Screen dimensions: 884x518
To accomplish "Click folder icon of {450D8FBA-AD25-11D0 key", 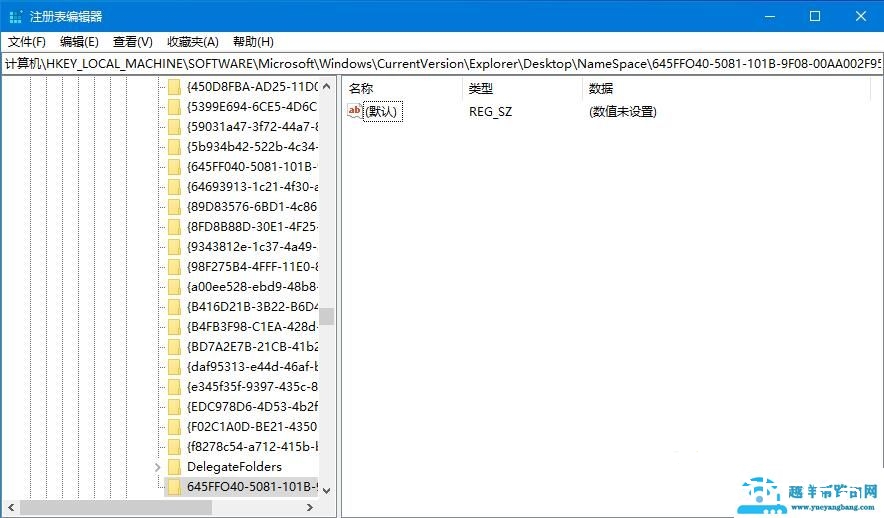I will point(174,87).
